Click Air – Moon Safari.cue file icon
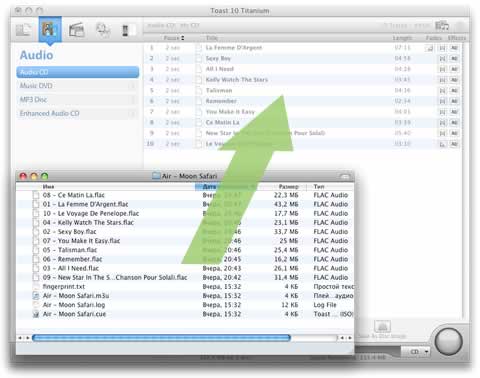The image size is (480, 378). (x=36, y=314)
